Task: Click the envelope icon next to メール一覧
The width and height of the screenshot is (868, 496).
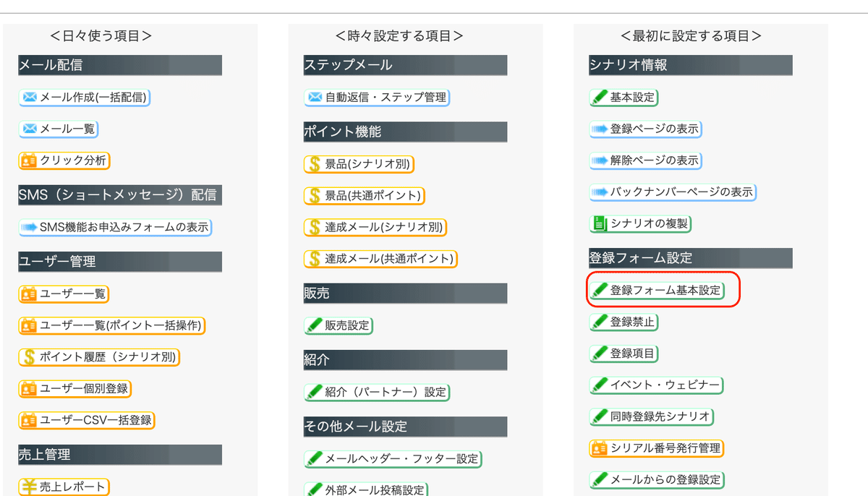Action: (x=30, y=129)
